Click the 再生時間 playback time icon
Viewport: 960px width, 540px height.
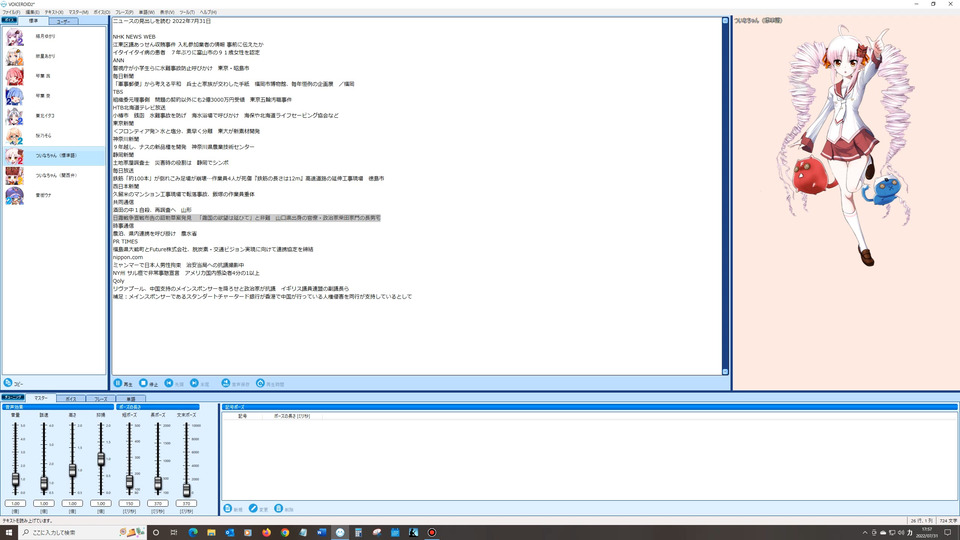[260, 383]
